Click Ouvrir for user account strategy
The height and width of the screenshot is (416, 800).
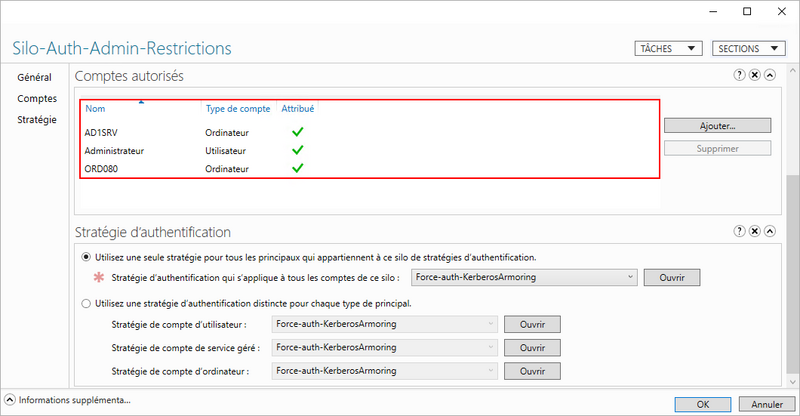pos(532,324)
